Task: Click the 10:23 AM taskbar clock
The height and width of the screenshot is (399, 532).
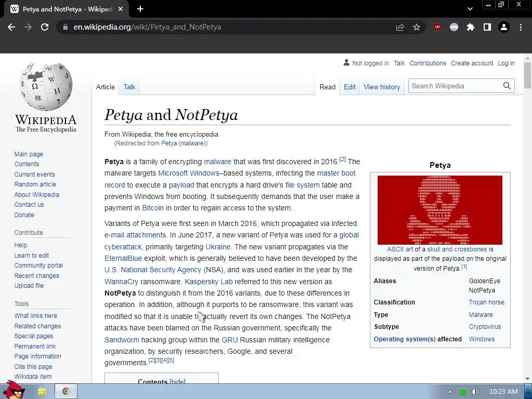Action: click(x=503, y=392)
